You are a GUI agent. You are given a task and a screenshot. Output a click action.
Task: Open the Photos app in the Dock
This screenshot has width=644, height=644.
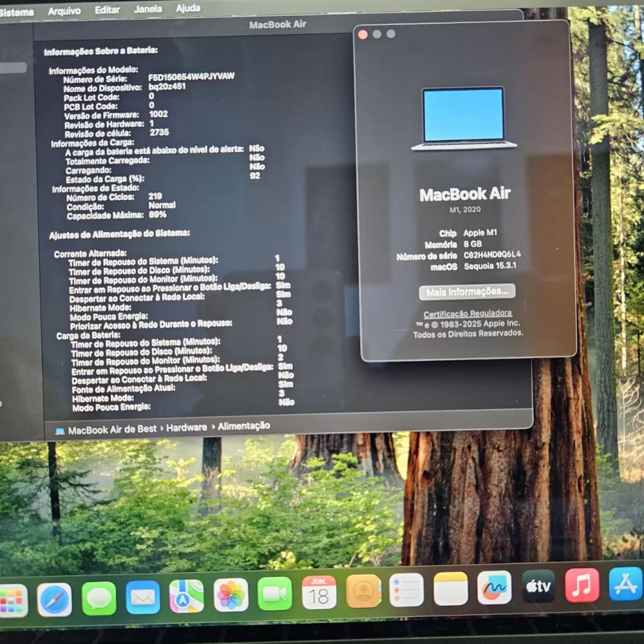coord(231,594)
